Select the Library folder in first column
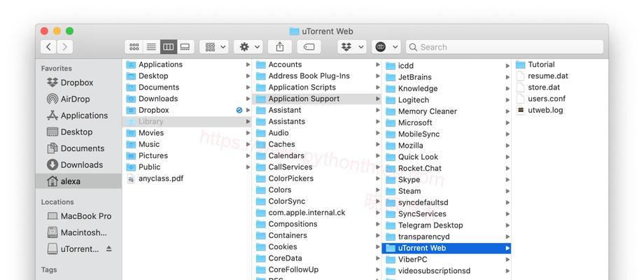The width and height of the screenshot is (644, 280). 188,122
